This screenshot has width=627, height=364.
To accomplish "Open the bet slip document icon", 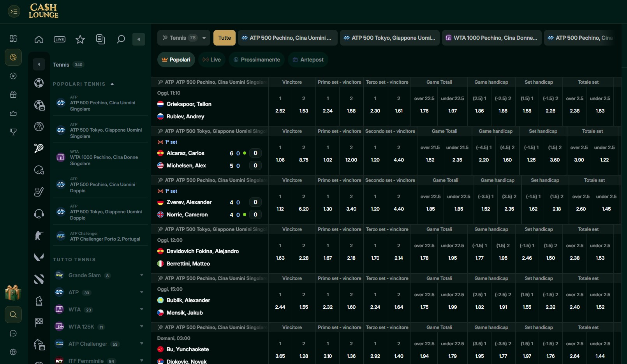I will click(x=100, y=39).
